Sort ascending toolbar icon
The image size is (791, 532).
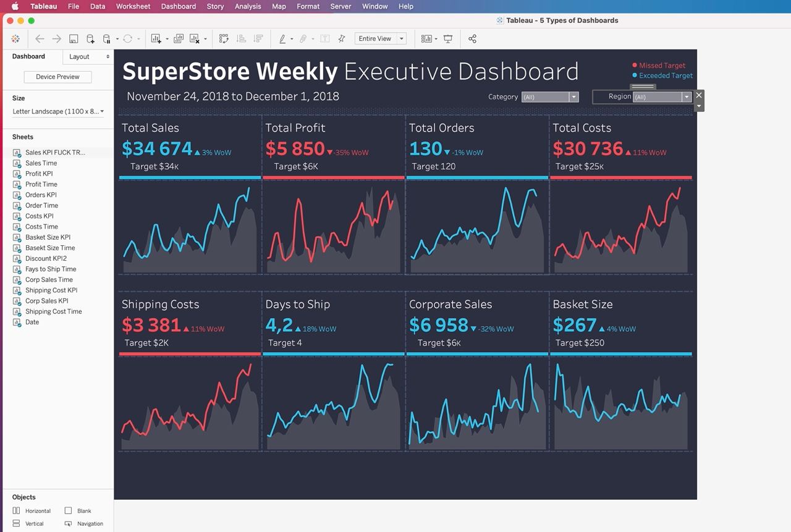pos(242,38)
